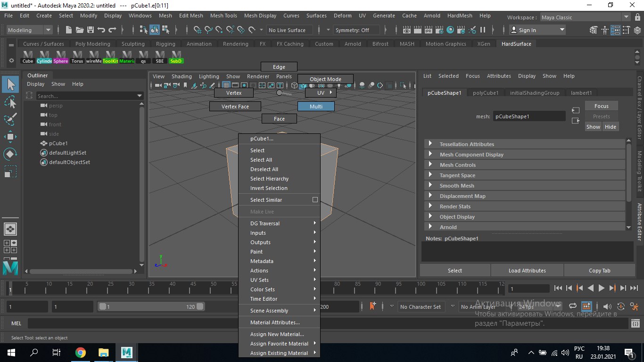Start IPR render icon
The height and width of the screenshot is (362, 644).
click(429, 30)
